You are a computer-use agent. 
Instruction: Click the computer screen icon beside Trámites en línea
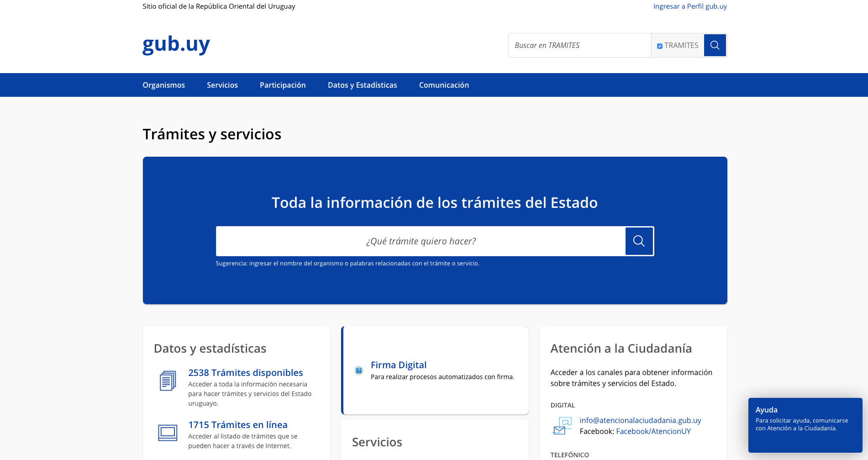[x=168, y=433]
